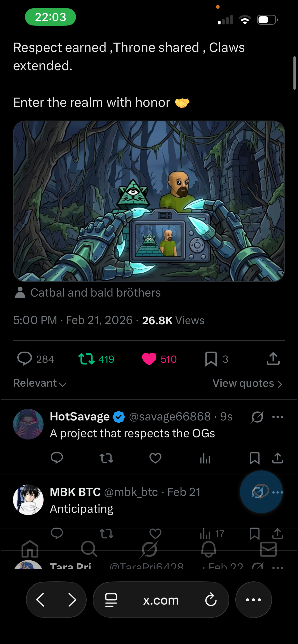View analytics on HotSavage's reply
This screenshot has height=644, width=298.
205,458
